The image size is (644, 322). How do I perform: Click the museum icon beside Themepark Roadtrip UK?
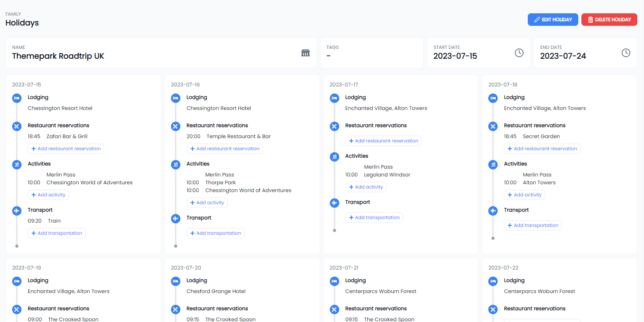pyautogui.click(x=306, y=53)
